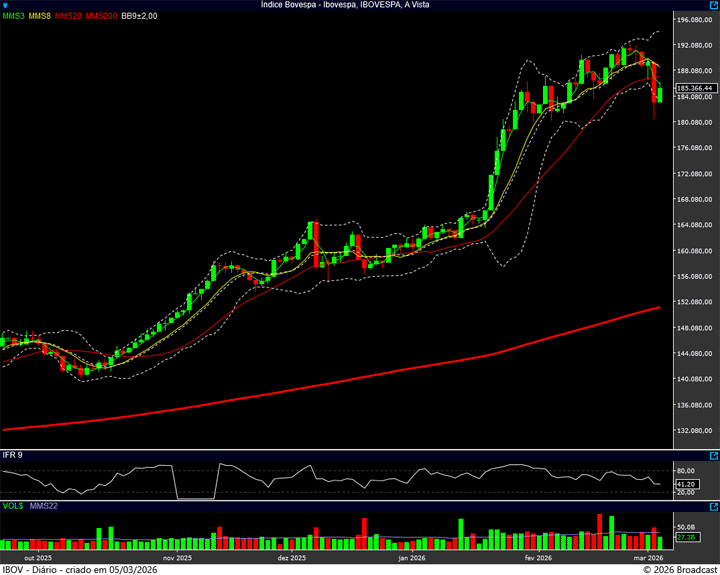Click the expand icon on VOL$ panel

713,505
